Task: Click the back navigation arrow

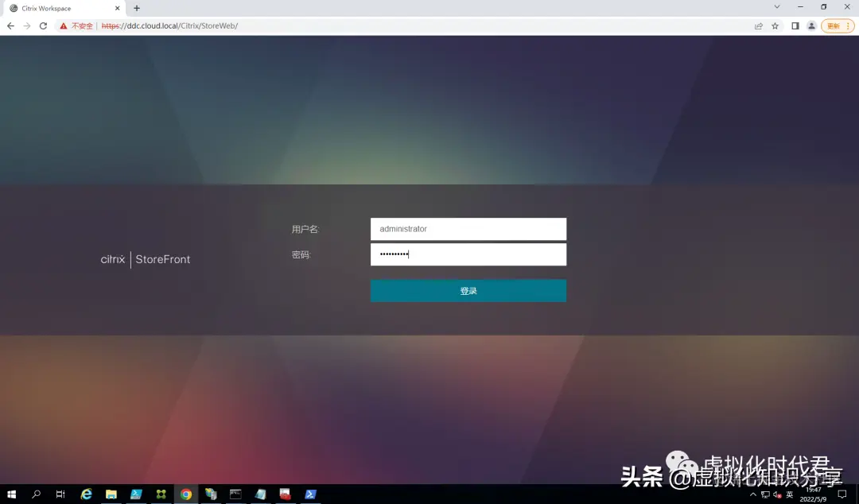Action: click(10, 25)
